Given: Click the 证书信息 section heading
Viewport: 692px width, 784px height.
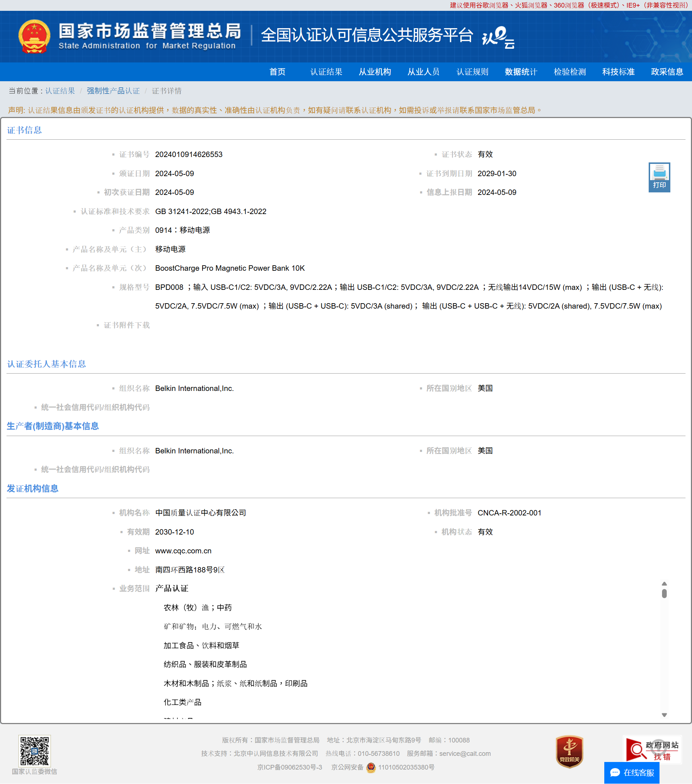Looking at the screenshot, I should coord(24,130).
